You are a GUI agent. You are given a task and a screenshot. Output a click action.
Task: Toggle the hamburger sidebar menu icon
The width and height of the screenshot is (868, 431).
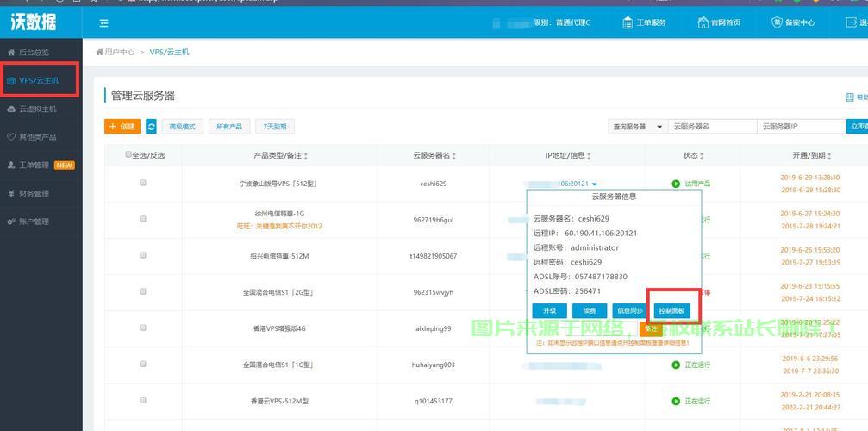tap(104, 23)
